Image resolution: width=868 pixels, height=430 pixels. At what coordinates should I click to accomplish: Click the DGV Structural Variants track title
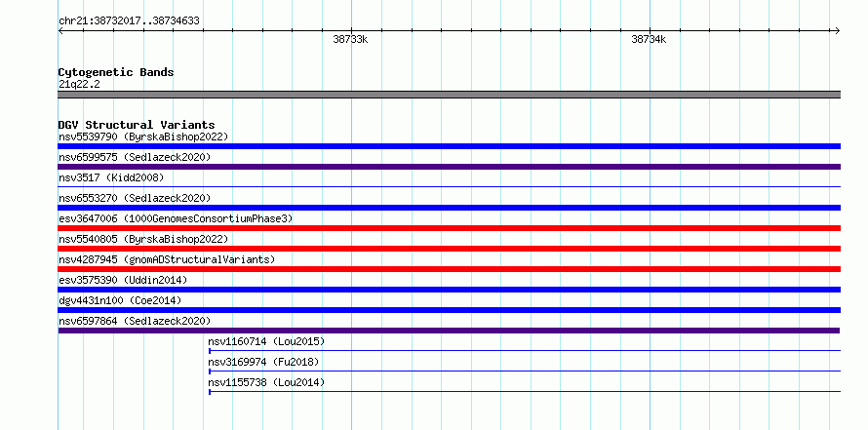tap(137, 125)
